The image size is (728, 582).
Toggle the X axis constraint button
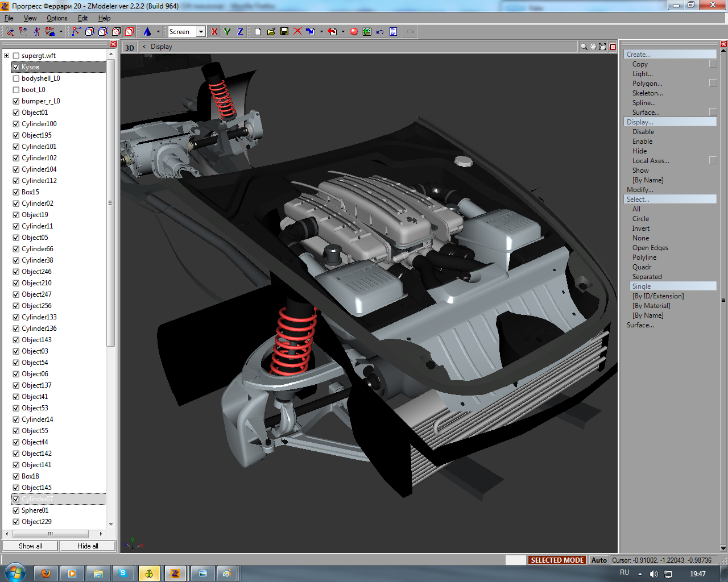click(214, 32)
